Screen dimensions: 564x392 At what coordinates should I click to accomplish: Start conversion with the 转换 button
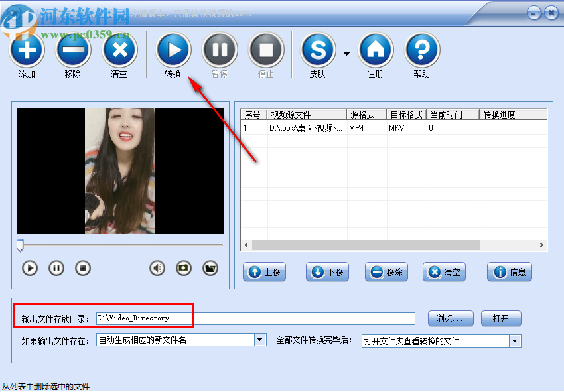coord(173,50)
